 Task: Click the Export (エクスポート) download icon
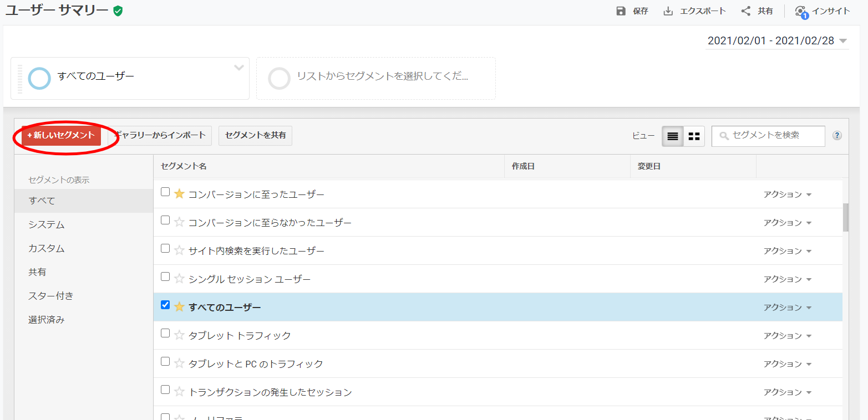(668, 11)
